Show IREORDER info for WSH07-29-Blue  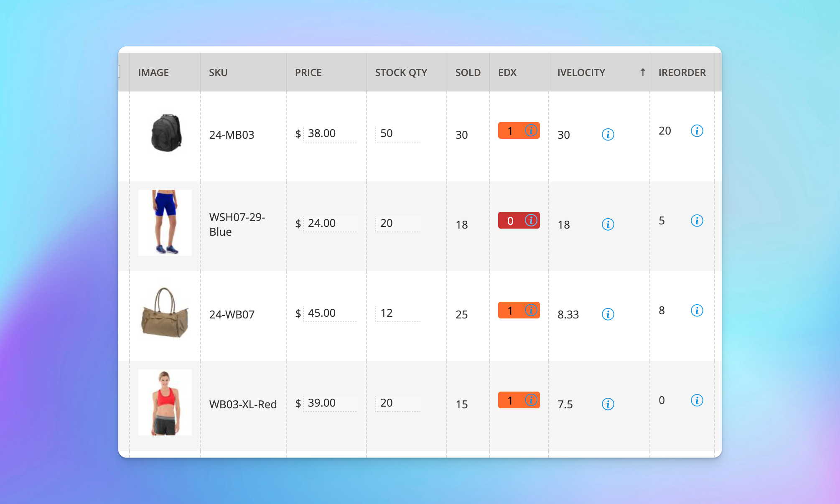pos(697,221)
